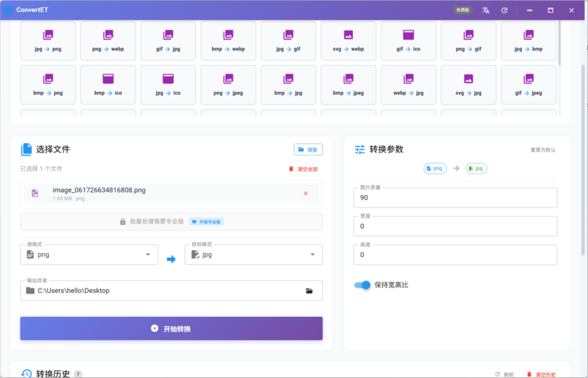
Task: Choose the bmp to jpg conversion card
Action: pyautogui.click(x=288, y=85)
